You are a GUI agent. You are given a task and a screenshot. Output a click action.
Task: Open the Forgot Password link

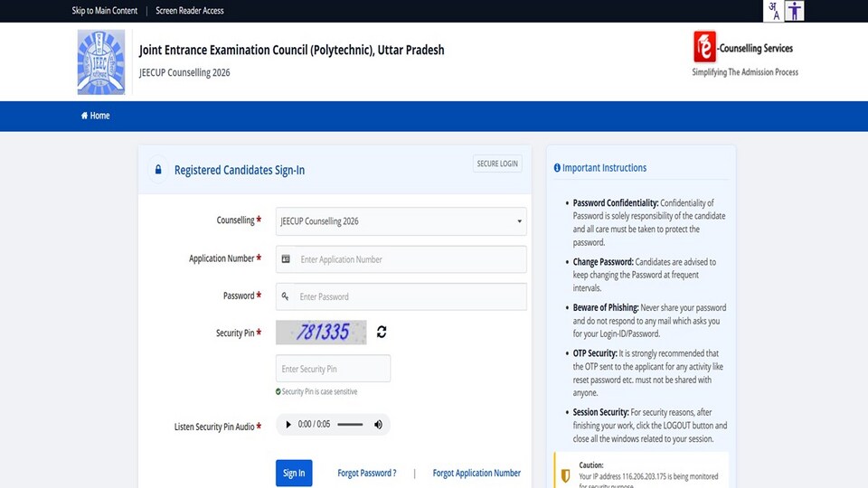tap(367, 473)
